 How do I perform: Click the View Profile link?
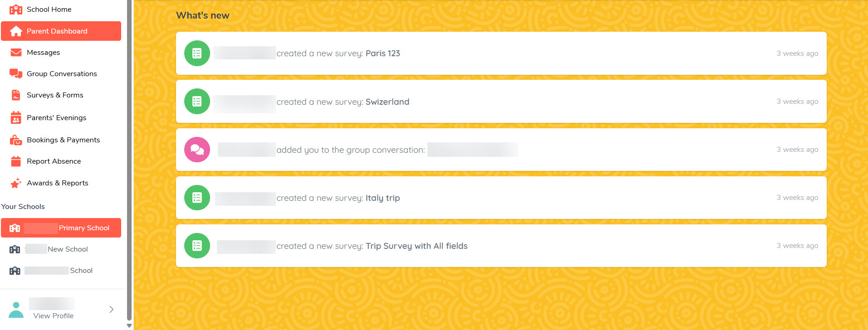click(53, 316)
